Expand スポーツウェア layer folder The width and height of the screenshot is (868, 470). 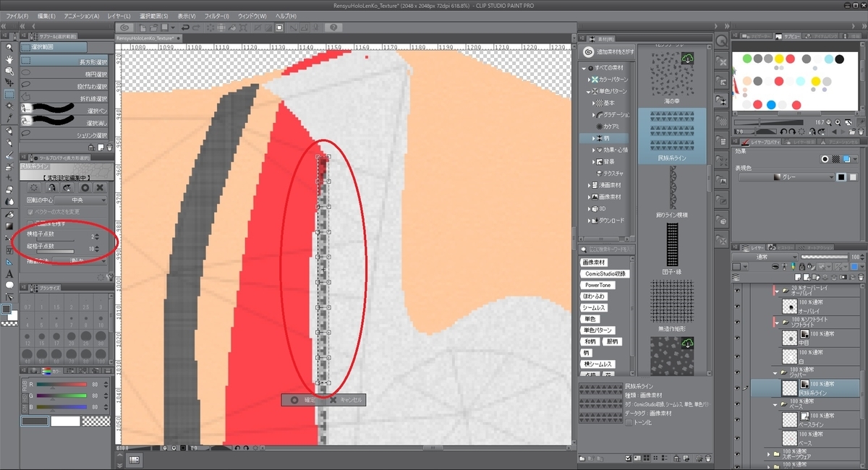(767, 453)
